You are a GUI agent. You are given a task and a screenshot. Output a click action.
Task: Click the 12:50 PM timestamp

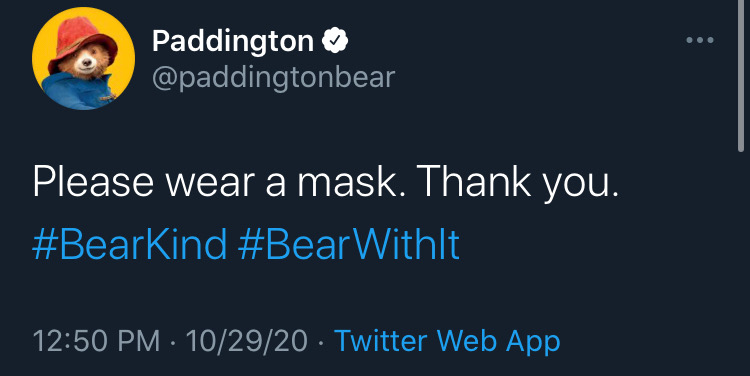point(97,341)
